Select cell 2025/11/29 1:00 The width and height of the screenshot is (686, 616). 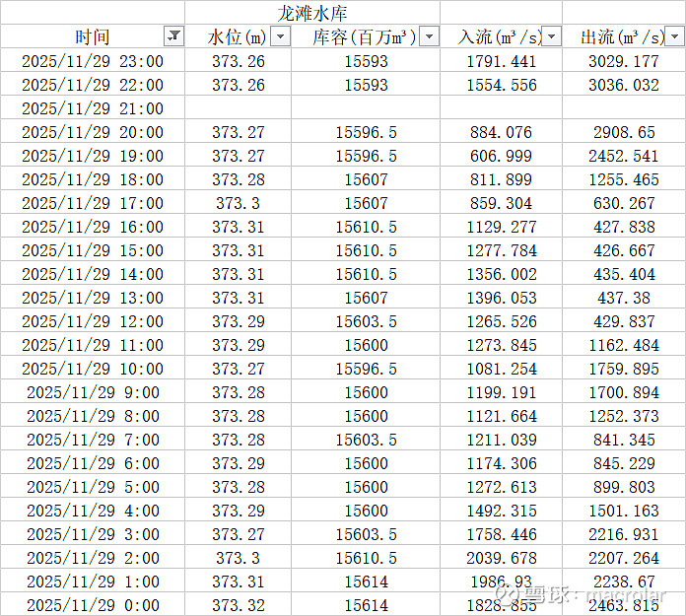tap(93, 581)
